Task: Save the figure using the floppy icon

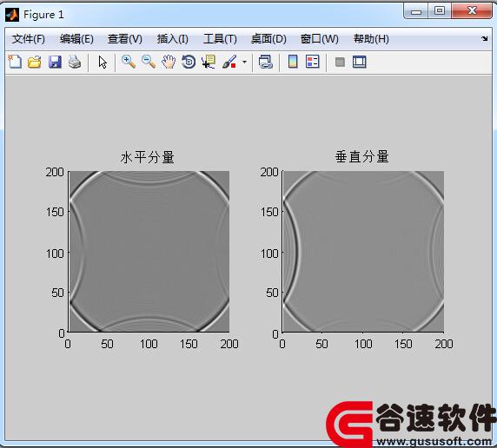Action: coord(55,62)
